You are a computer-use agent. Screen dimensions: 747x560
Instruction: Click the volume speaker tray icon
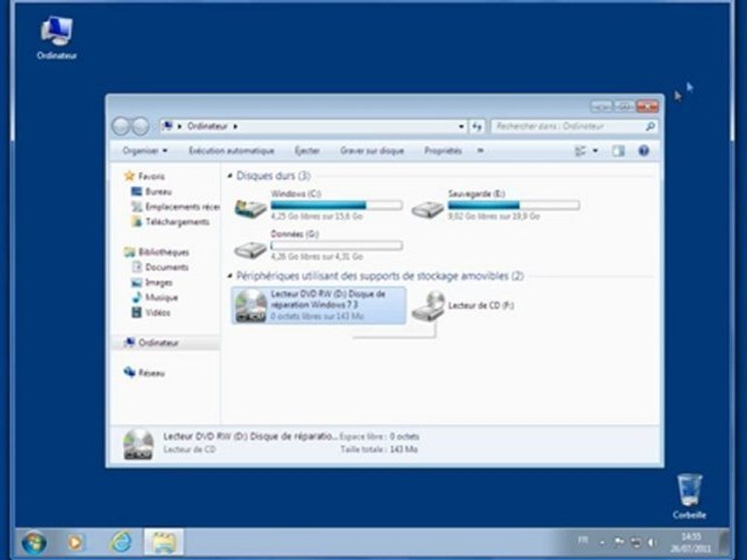click(652, 542)
